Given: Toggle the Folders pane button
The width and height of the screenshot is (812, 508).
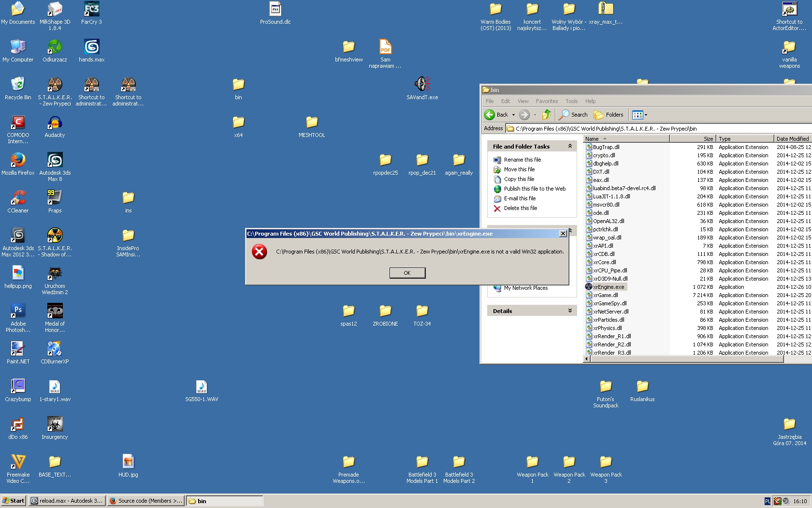Looking at the screenshot, I should (609, 115).
